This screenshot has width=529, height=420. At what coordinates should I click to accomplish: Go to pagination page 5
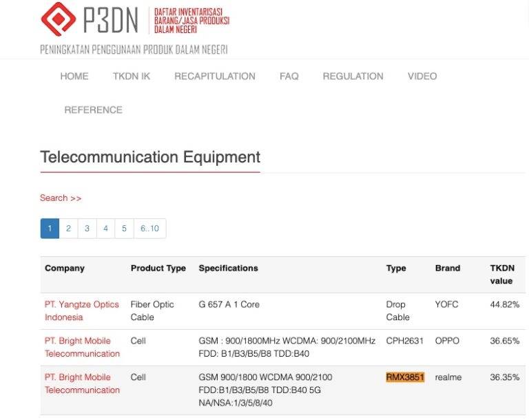click(124, 229)
